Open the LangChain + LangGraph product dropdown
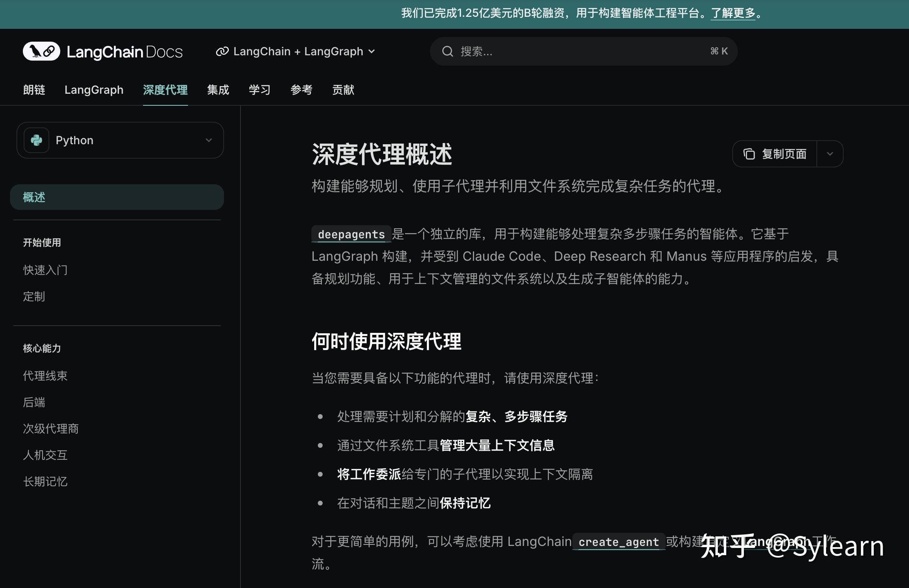Viewport: 909px width, 588px height. (295, 51)
